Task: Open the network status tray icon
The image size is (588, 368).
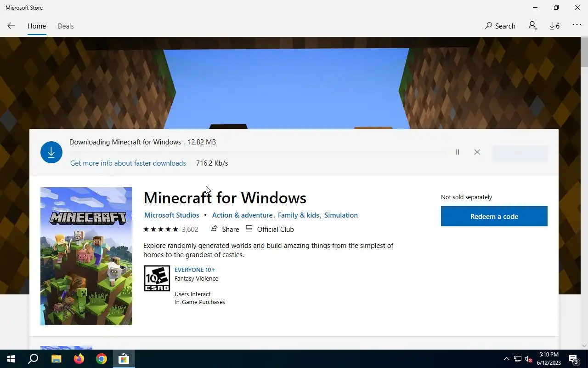Action: pyautogui.click(x=518, y=359)
